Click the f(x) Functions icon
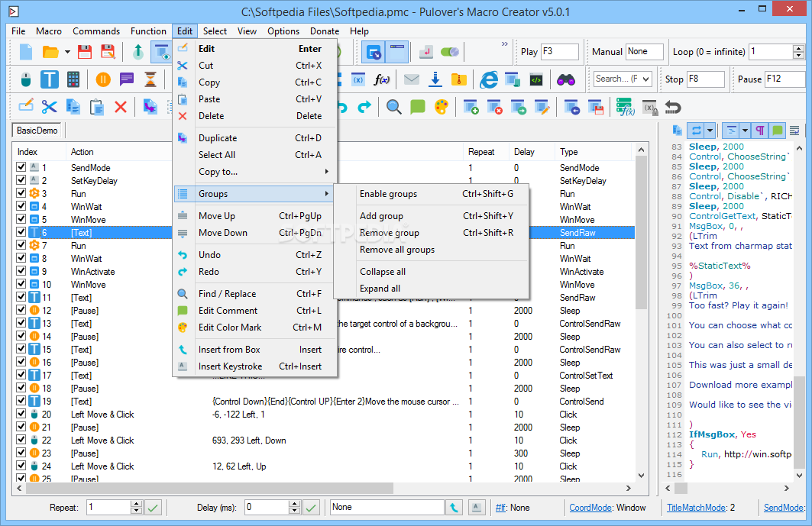Screen dimensions: 812x526 click(382, 79)
